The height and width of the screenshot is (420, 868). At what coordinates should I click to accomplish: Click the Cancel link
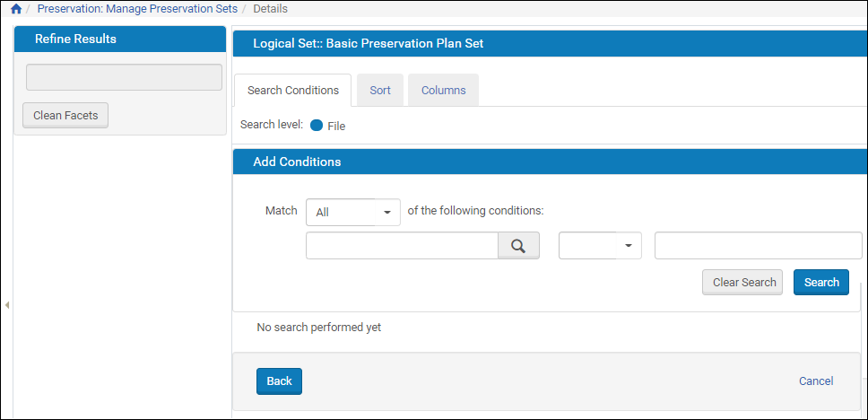[815, 381]
